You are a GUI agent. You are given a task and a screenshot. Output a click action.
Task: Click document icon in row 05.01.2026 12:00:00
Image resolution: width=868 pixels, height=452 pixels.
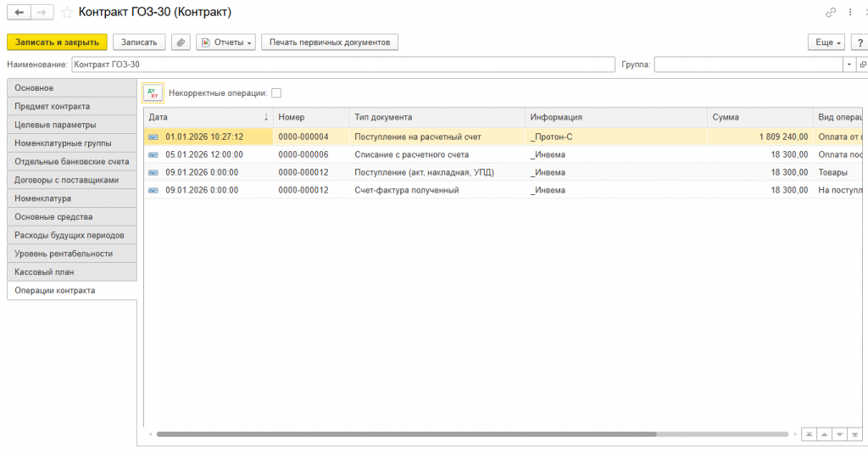tap(153, 154)
